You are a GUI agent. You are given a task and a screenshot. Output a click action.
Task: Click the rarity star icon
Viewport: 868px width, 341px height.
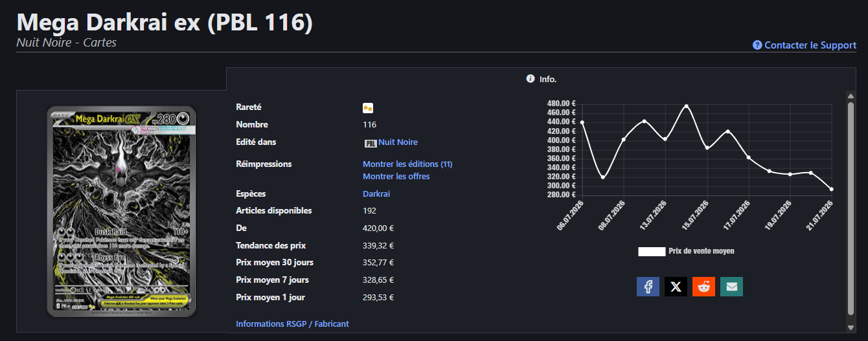pos(368,108)
